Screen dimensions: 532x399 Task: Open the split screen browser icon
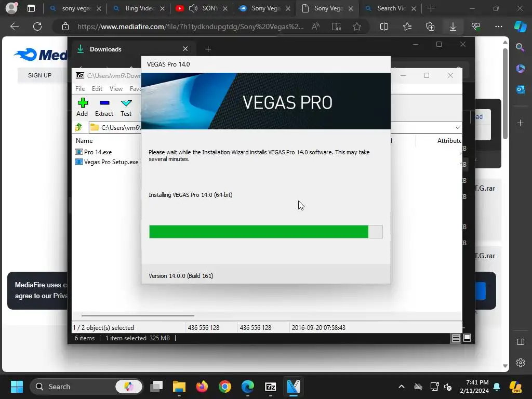pos(384,26)
